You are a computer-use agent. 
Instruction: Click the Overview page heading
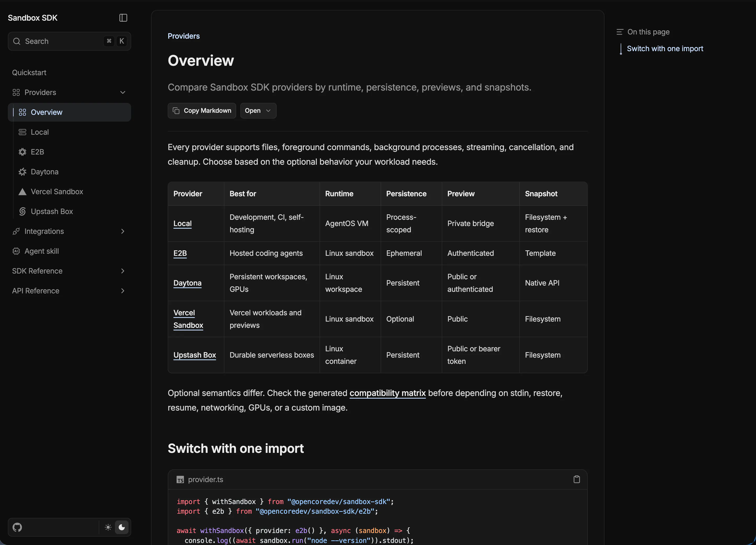point(201,61)
